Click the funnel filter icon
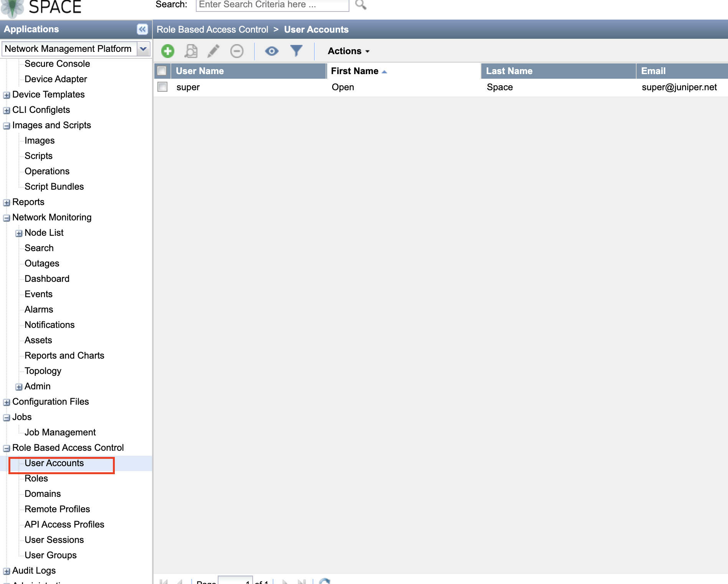Viewport: 728px width, 584px height. 296,51
